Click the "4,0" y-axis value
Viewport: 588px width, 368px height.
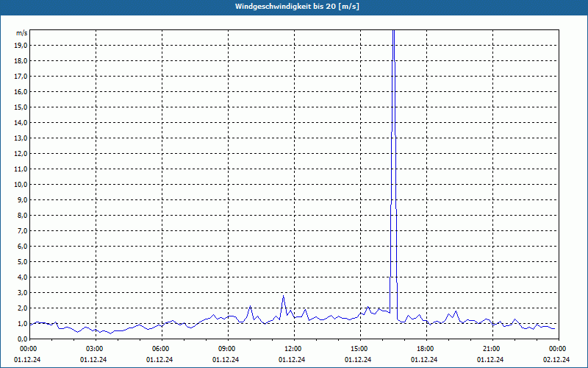coord(22,277)
